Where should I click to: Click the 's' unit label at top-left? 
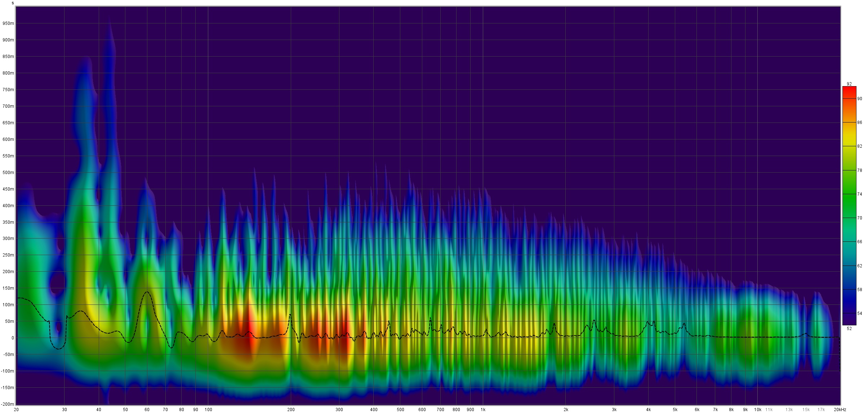pyautogui.click(x=13, y=3)
